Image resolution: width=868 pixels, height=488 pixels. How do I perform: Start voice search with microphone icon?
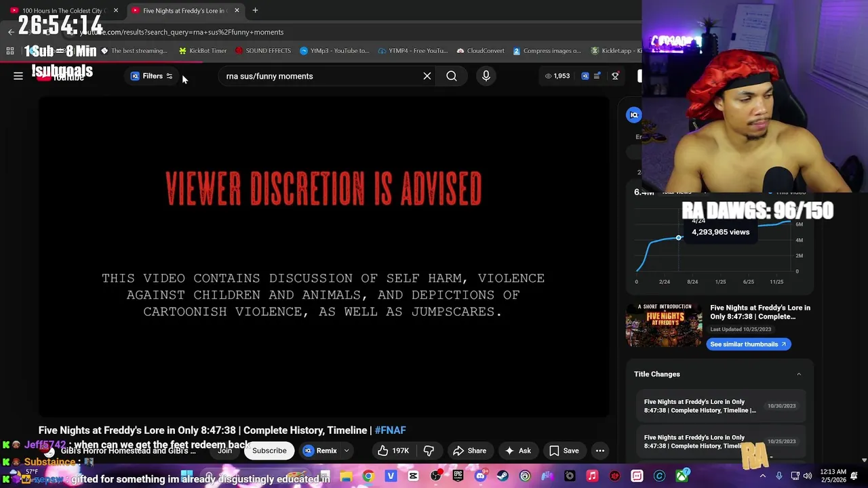tap(486, 76)
